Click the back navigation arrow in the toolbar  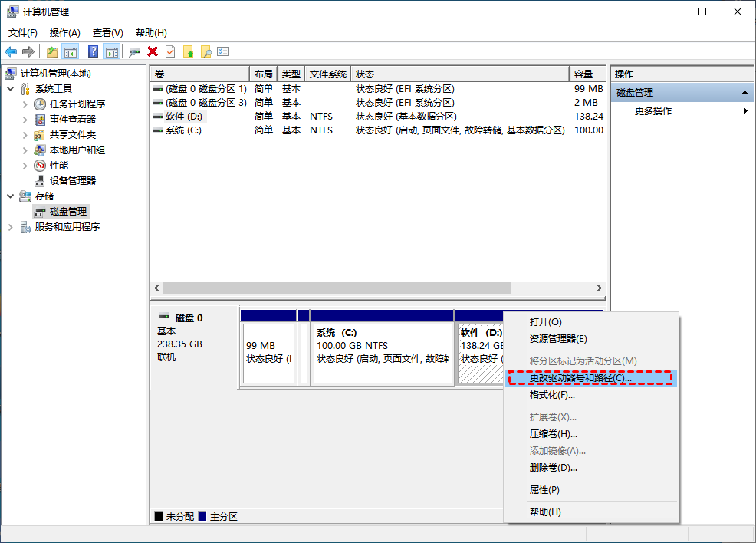pyautogui.click(x=11, y=51)
